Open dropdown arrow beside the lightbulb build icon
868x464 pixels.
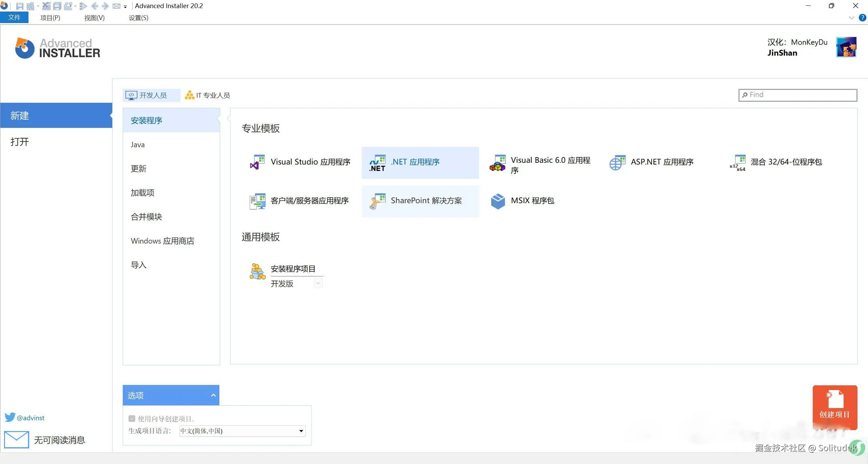(75, 6)
